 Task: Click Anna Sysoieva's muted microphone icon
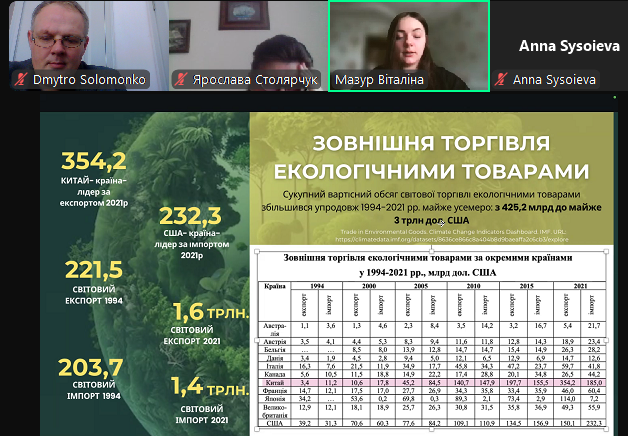[504, 80]
